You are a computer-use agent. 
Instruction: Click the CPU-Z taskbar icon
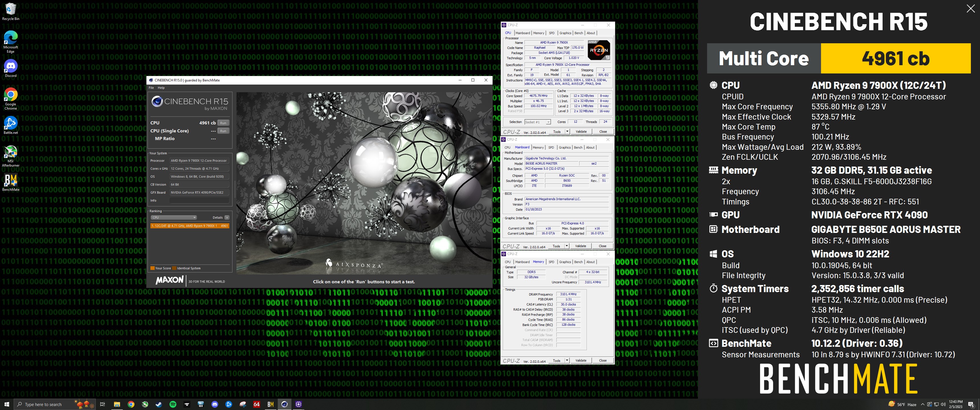[298, 404]
